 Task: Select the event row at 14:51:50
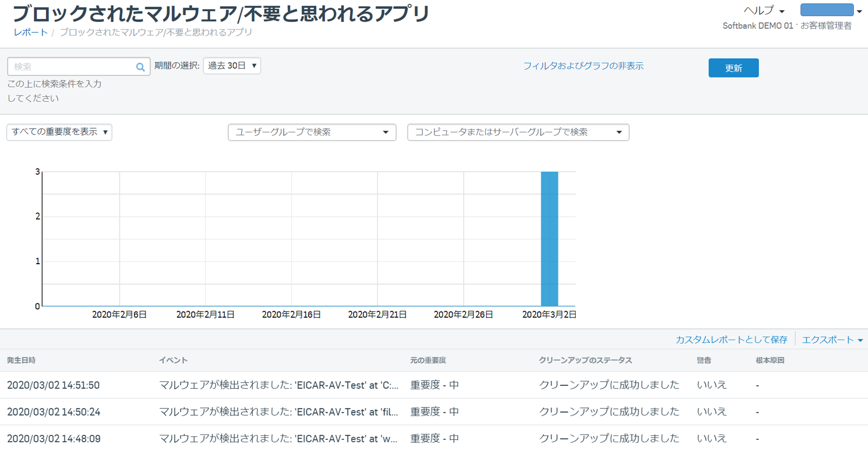pyautogui.click(x=278, y=385)
